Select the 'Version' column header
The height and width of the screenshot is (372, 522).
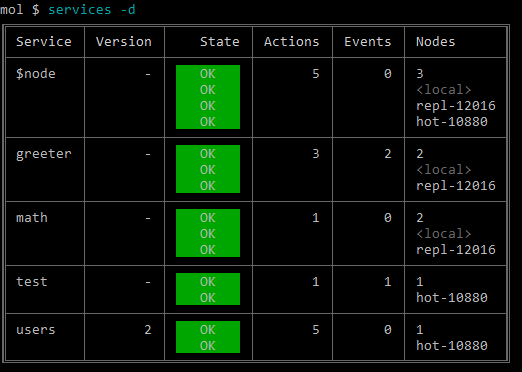[x=124, y=42]
